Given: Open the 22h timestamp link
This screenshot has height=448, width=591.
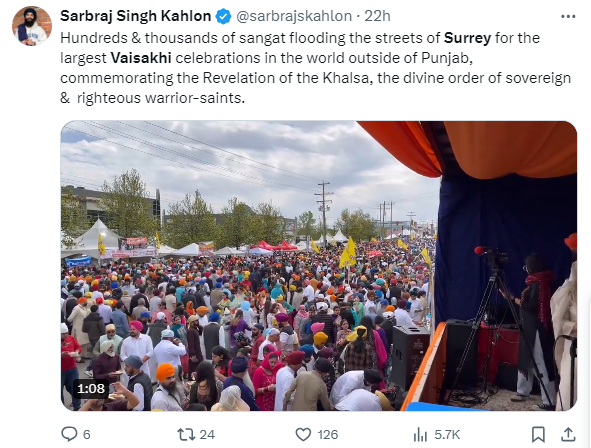Looking at the screenshot, I should 377,16.
